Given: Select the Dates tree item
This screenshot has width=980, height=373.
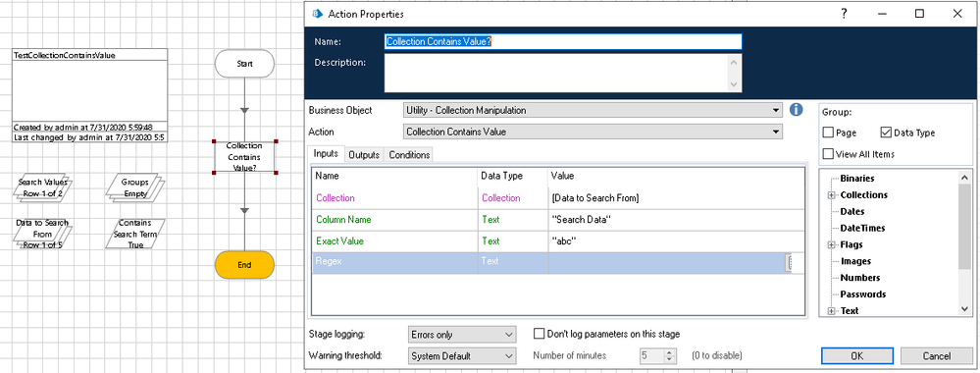Looking at the screenshot, I should [852, 212].
